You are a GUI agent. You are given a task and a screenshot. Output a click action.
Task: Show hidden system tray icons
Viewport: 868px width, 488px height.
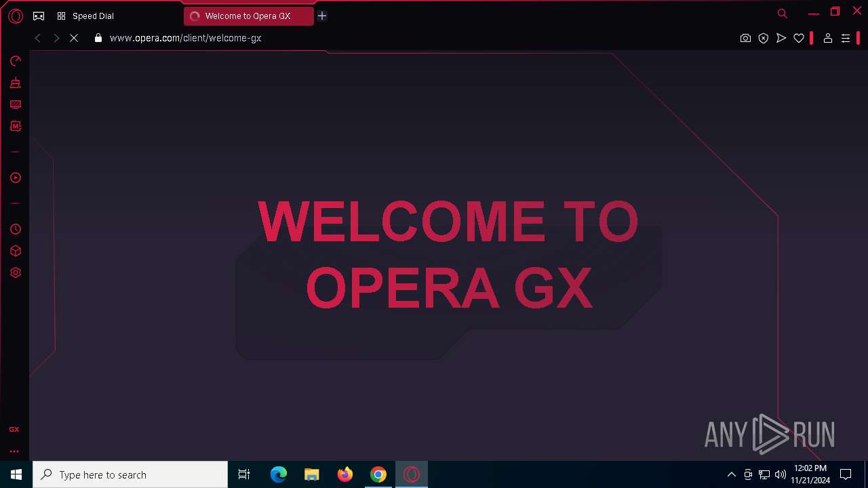(x=731, y=474)
